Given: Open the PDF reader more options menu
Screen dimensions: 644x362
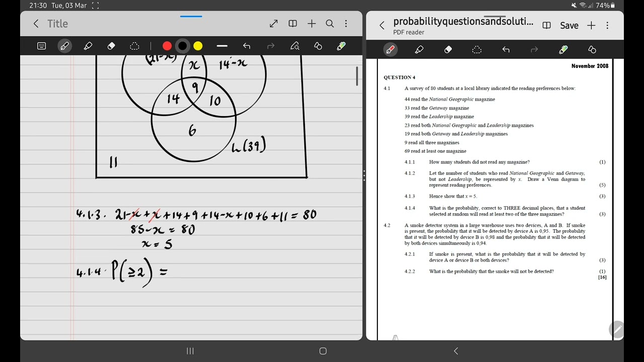Looking at the screenshot, I should pyautogui.click(x=607, y=25).
